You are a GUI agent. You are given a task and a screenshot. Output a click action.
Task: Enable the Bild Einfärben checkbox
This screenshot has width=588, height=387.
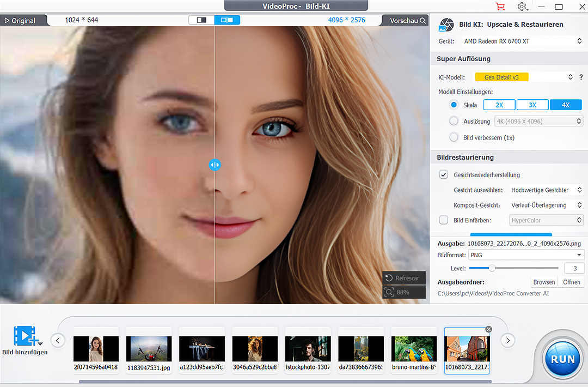(x=444, y=220)
